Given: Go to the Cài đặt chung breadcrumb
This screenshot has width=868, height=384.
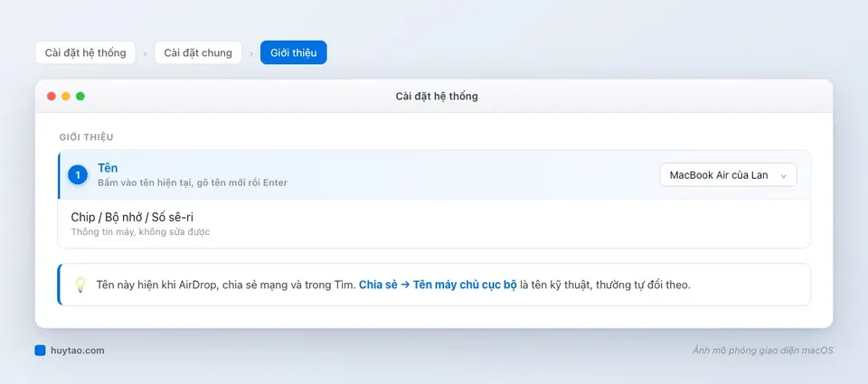Looking at the screenshot, I should click(x=198, y=52).
